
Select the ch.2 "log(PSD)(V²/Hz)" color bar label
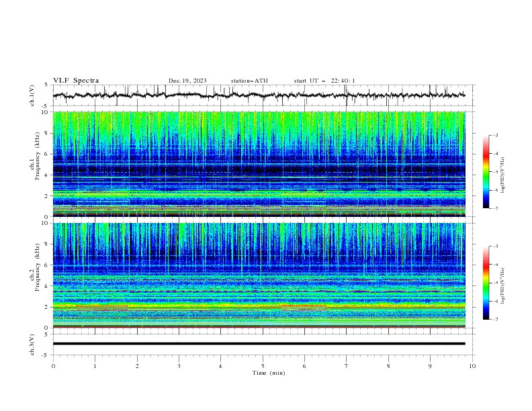[502, 286]
